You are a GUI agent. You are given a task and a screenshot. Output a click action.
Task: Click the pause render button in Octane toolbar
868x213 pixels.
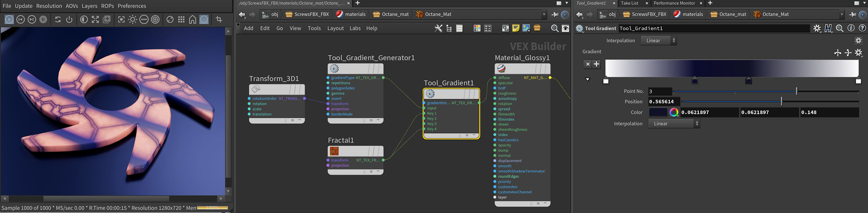(43, 19)
